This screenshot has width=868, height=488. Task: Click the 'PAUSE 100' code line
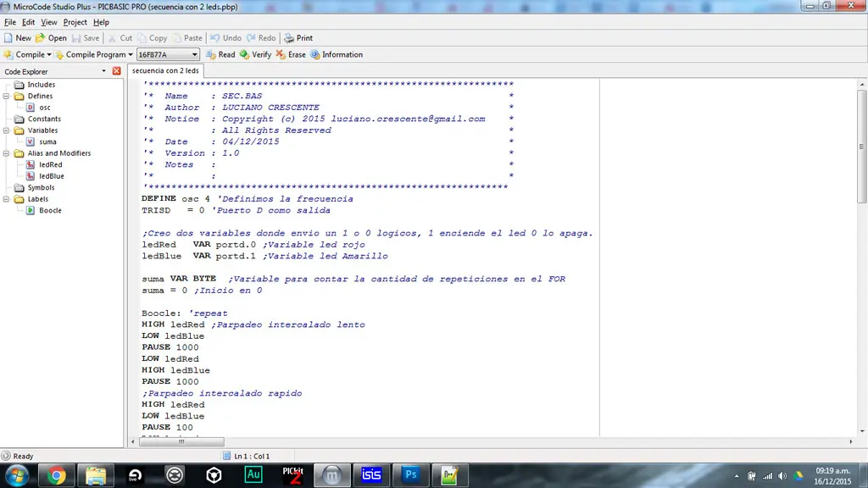(x=167, y=427)
